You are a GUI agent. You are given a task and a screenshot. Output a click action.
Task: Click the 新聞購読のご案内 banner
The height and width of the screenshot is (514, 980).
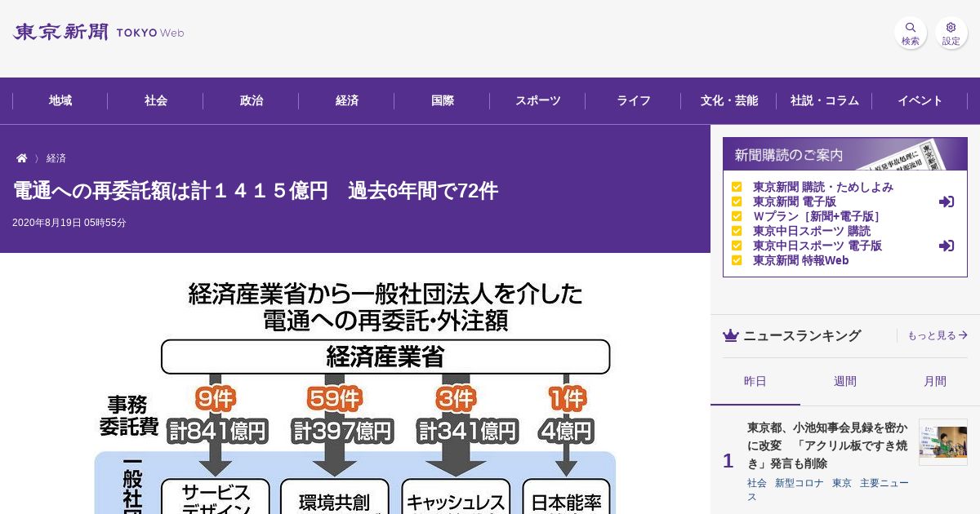pos(845,154)
